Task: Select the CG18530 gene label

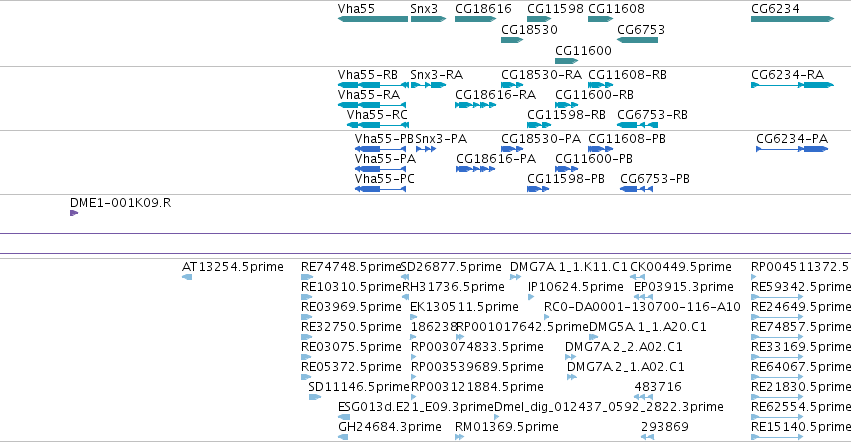Action: point(529,29)
